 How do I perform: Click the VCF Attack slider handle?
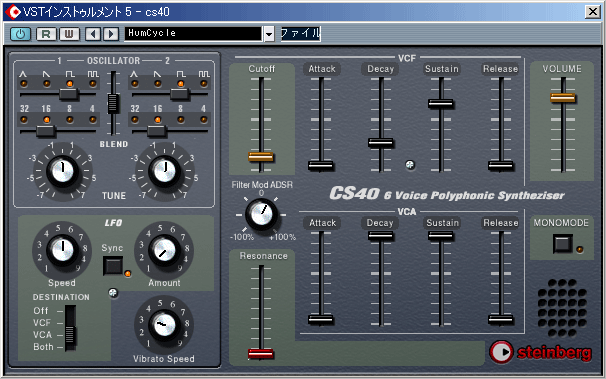tap(321, 166)
